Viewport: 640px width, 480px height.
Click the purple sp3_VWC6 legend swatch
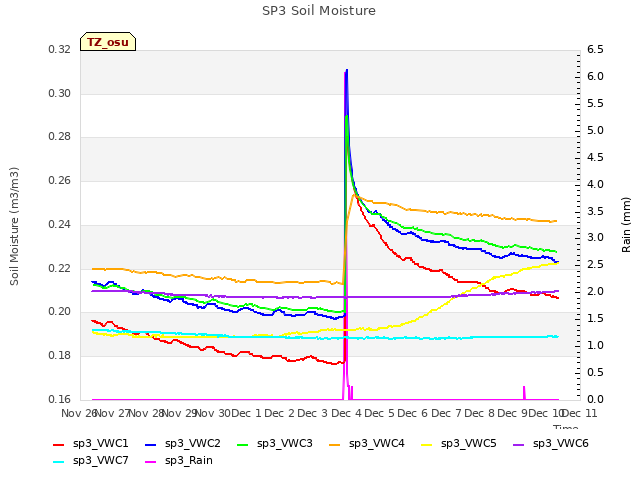pos(518,444)
